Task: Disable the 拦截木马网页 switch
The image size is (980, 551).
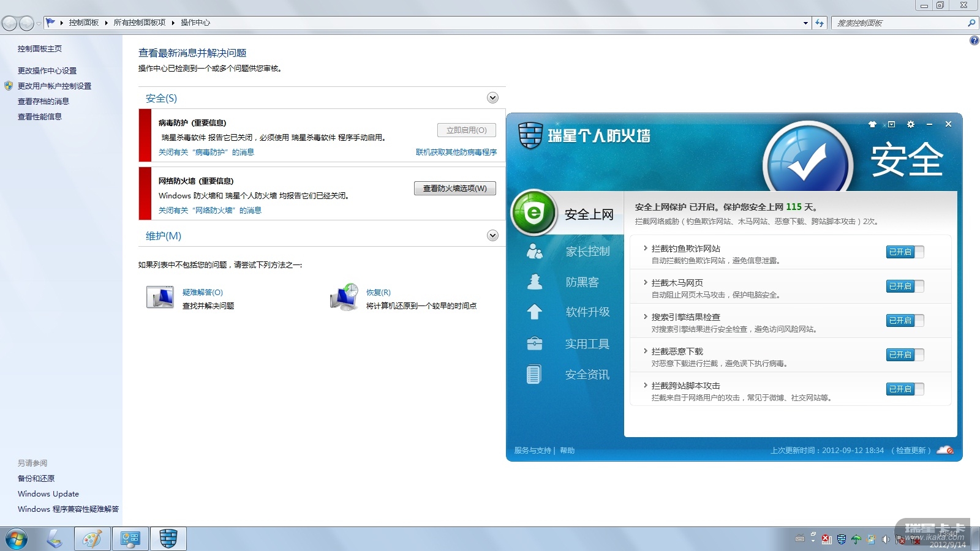Action: click(x=905, y=286)
